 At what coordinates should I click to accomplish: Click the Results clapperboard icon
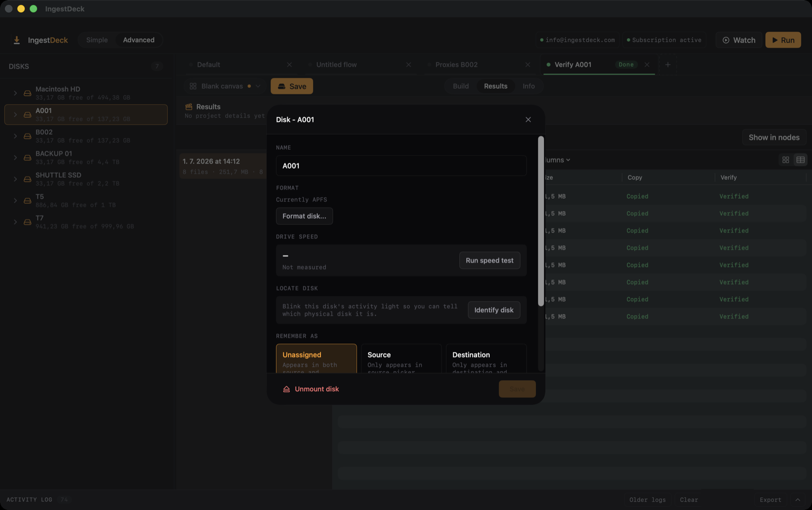point(189,107)
